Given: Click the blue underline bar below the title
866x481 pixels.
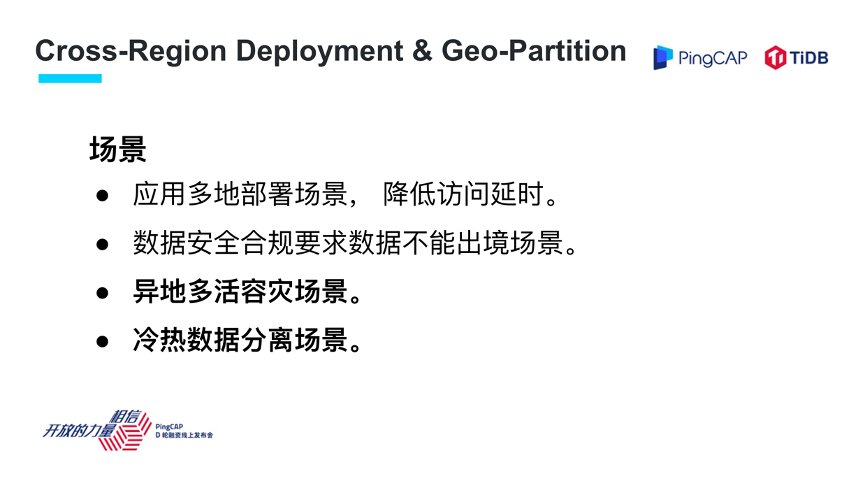Looking at the screenshot, I should (69, 78).
